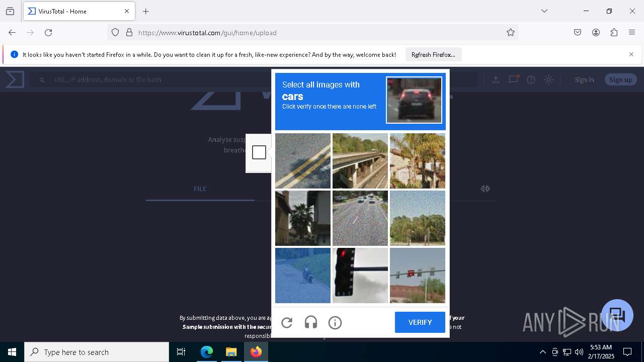Bookmark this page with the star

pyautogui.click(x=511, y=33)
